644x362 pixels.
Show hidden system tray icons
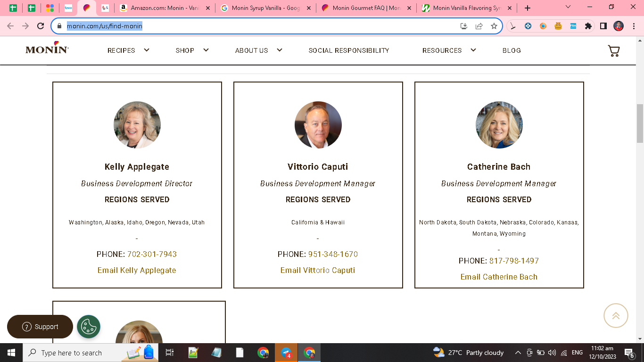tap(518, 353)
